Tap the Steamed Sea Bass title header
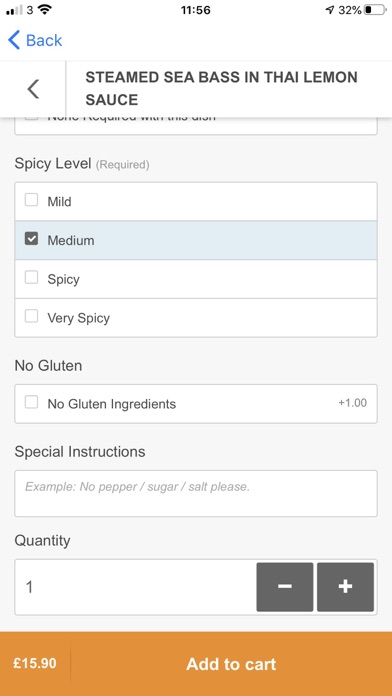This screenshot has width=392, height=696. pos(221,88)
